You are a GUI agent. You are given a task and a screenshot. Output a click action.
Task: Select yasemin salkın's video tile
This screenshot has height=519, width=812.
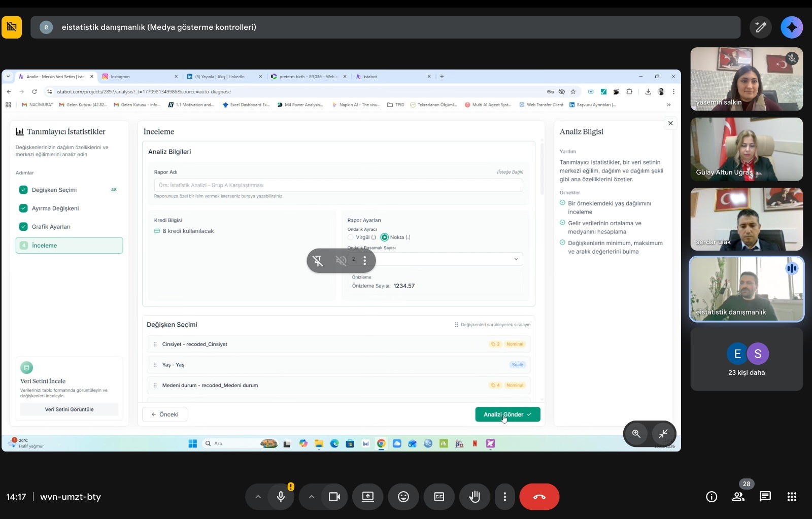[746, 79]
